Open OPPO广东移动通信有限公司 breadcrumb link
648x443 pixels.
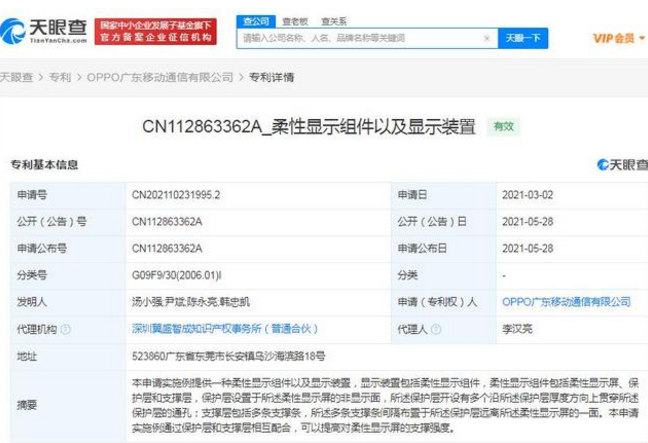pyautogui.click(x=160, y=77)
